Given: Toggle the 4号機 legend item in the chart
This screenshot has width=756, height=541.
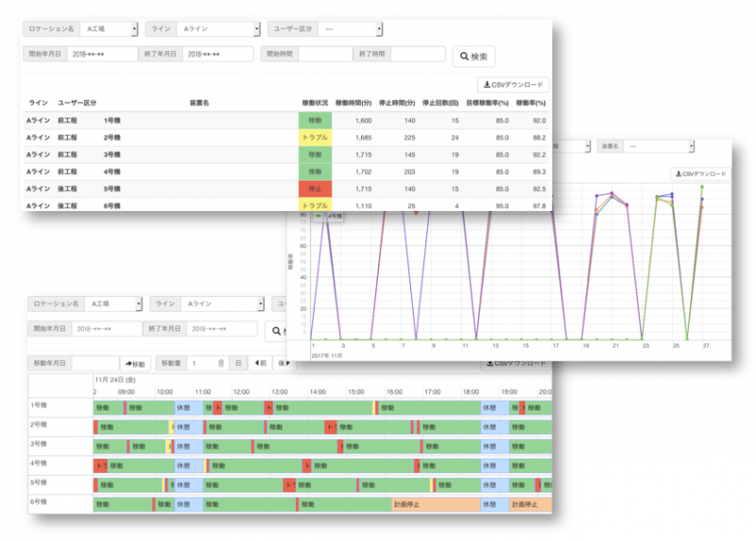Looking at the screenshot, I should point(328,217).
